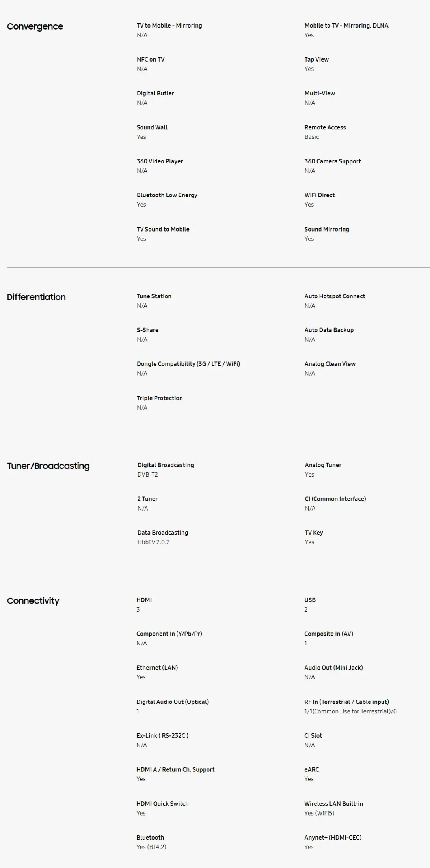Click the Tune Station spec label
430x868 pixels.
point(154,296)
